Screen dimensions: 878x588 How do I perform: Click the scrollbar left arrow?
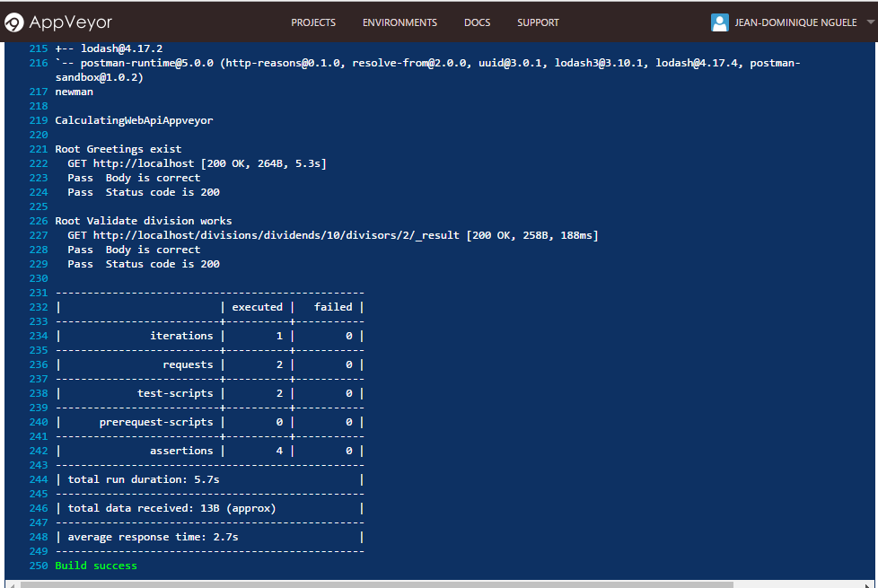10,584
